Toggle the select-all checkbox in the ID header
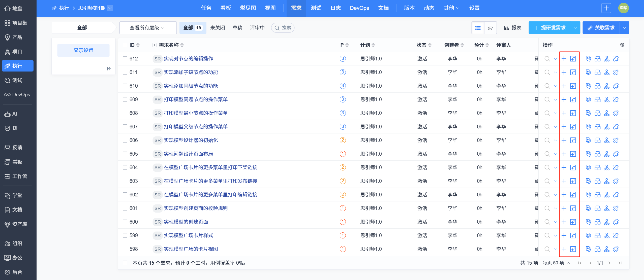The image size is (644, 280). tap(125, 45)
